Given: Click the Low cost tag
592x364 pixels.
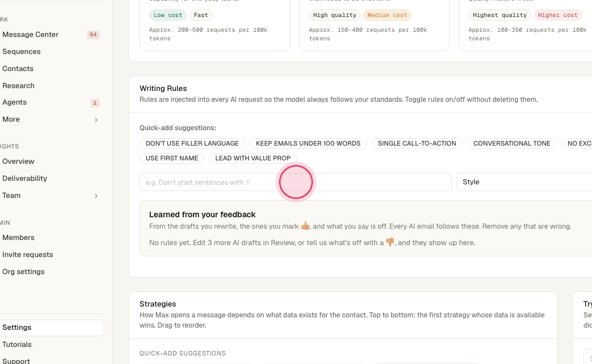Looking at the screenshot, I should pyautogui.click(x=167, y=15).
